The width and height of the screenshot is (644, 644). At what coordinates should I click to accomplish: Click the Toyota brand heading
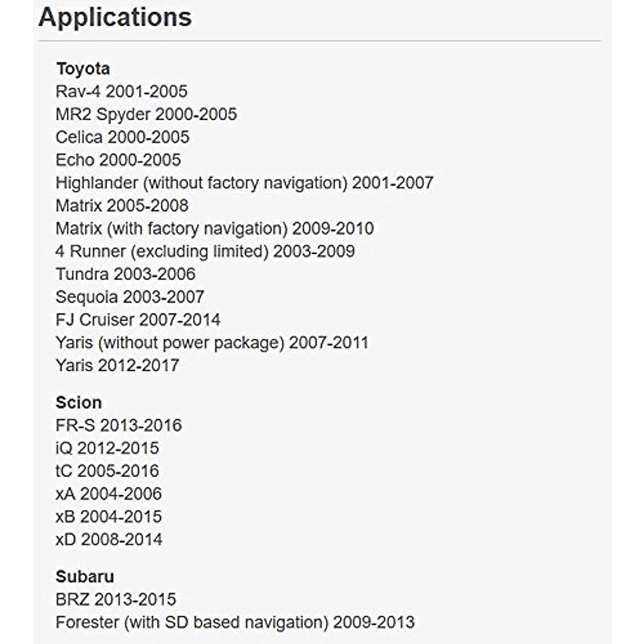(x=83, y=69)
